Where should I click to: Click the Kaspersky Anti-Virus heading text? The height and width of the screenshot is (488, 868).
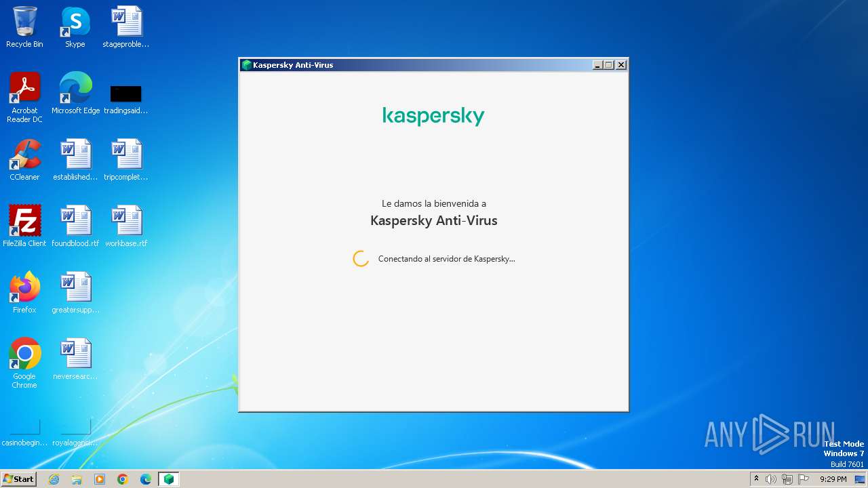pos(434,220)
